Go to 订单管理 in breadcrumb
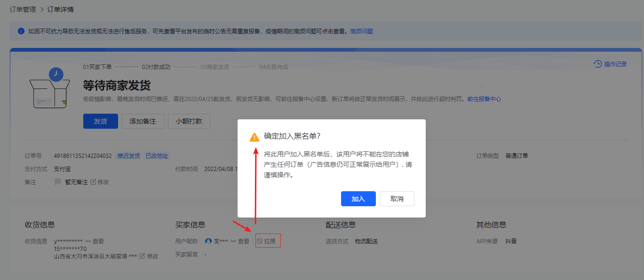644x280 pixels. (23, 9)
